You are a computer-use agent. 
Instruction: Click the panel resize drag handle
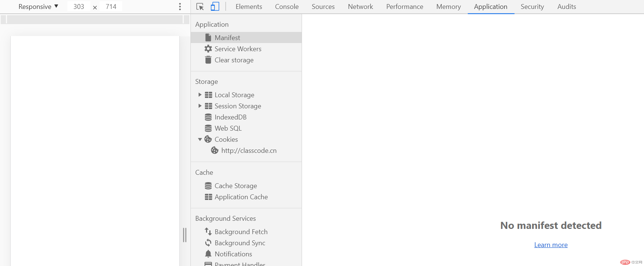click(x=185, y=235)
